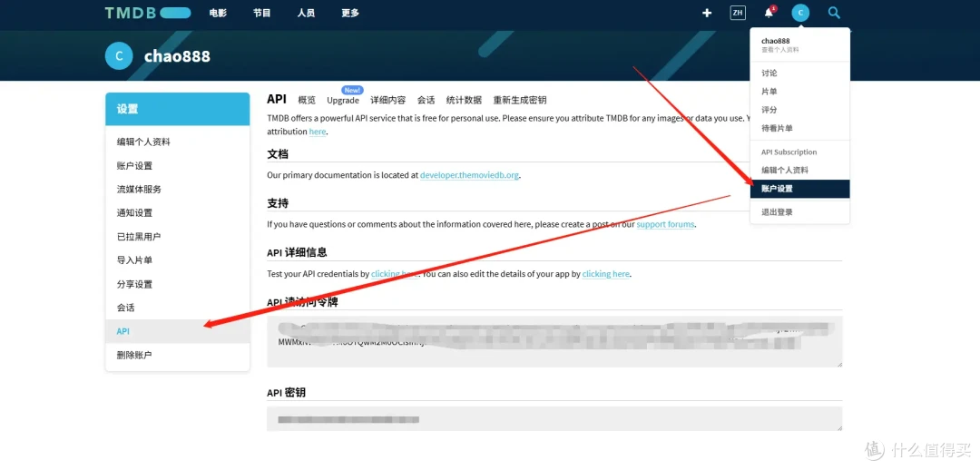
Task: Open developer.themoviedb.org link
Action: click(x=469, y=176)
